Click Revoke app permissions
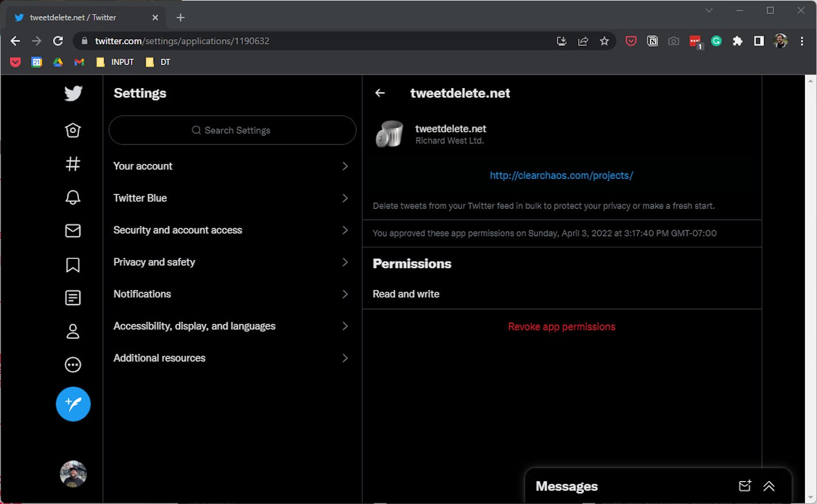The width and height of the screenshot is (817, 504). pyautogui.click(x=562, y=327)
